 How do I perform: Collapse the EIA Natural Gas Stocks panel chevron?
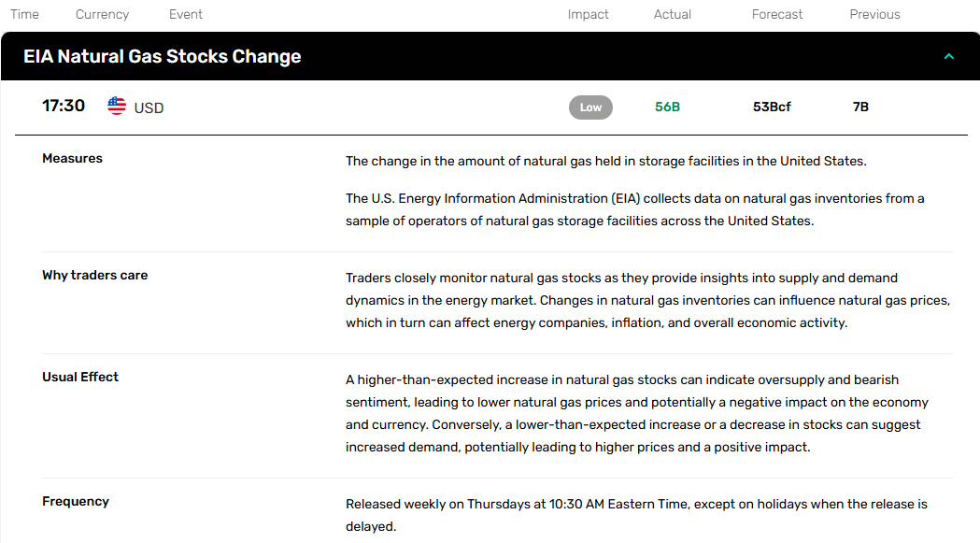949,56
